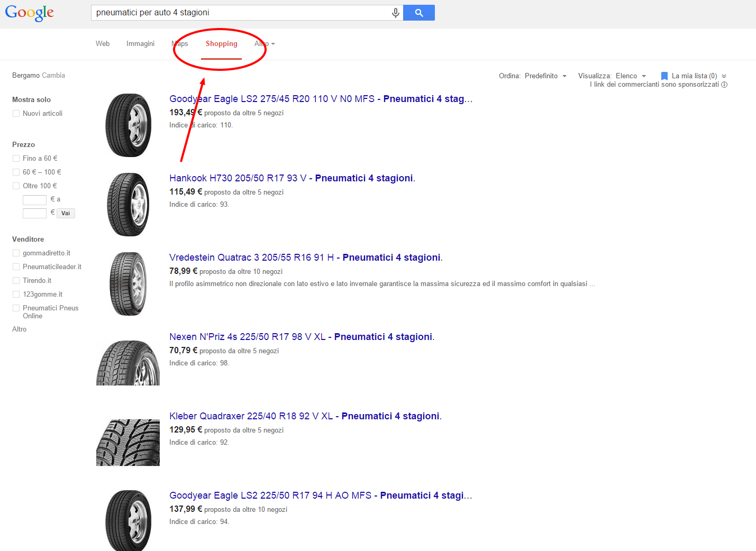Click Goodyear 275/45 R20 tire thumbnail

click(128, 125)
